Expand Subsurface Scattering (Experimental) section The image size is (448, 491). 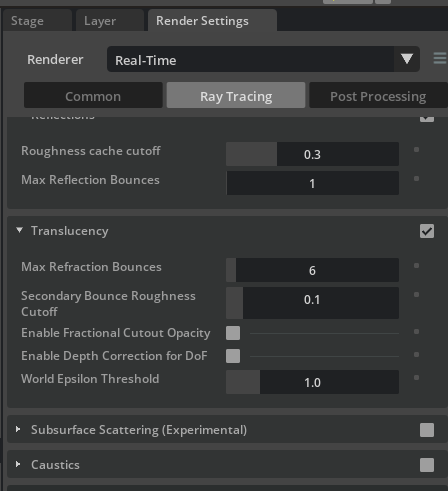pos(18,429)
